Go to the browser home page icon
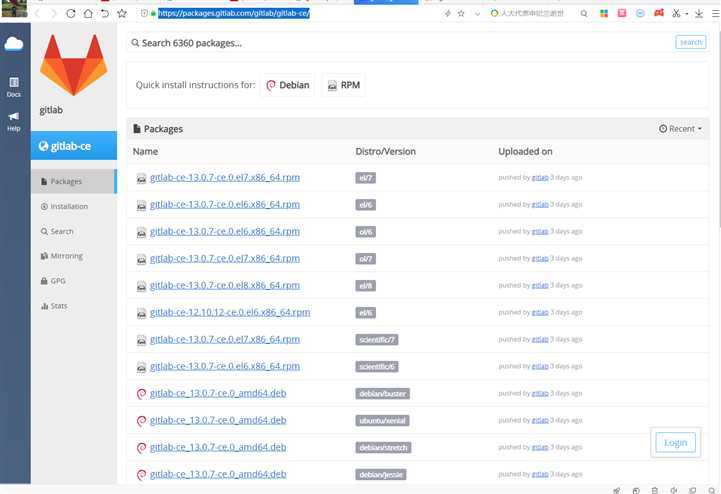Image resolution: width=721 pixels, height=494 pixels. point(88,13)
